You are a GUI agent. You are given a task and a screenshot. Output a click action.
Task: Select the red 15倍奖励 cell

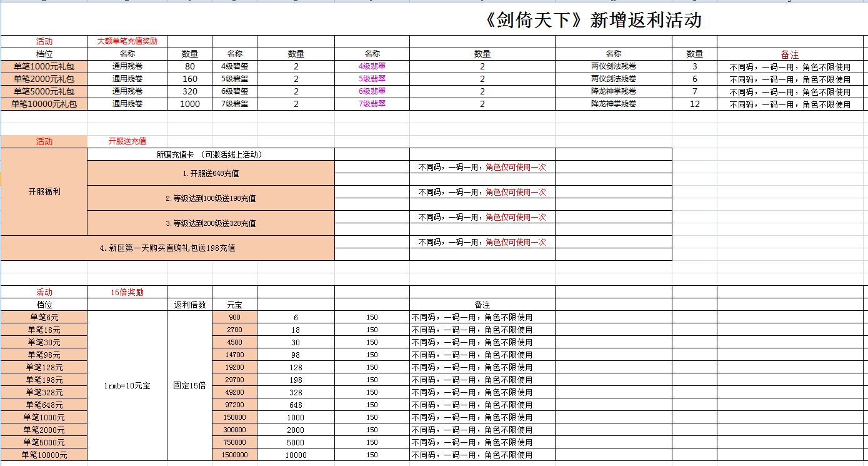pyautogui.click(x=127, y=292)
